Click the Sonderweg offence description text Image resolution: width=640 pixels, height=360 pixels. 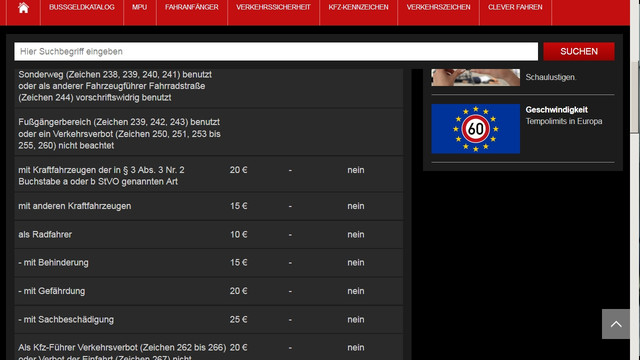[115, 86]
